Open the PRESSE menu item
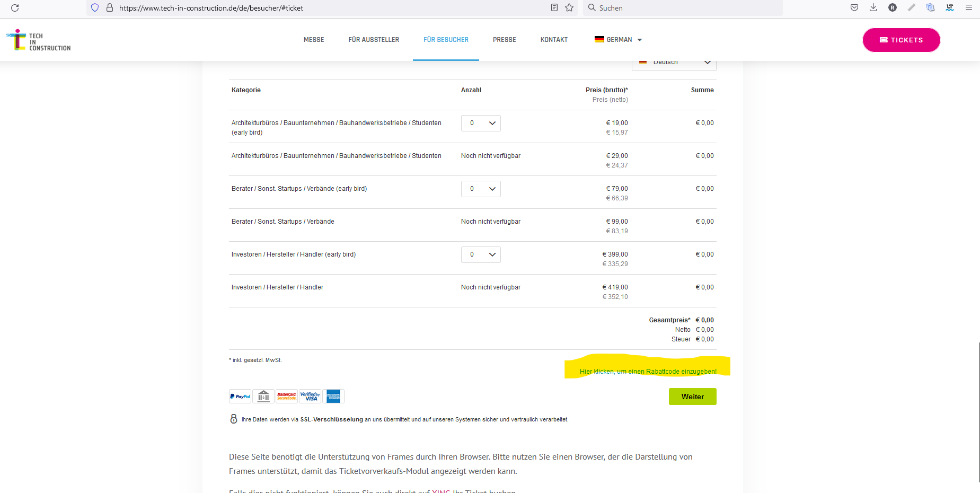The image size is (980, 493). (x=505, y=40)
